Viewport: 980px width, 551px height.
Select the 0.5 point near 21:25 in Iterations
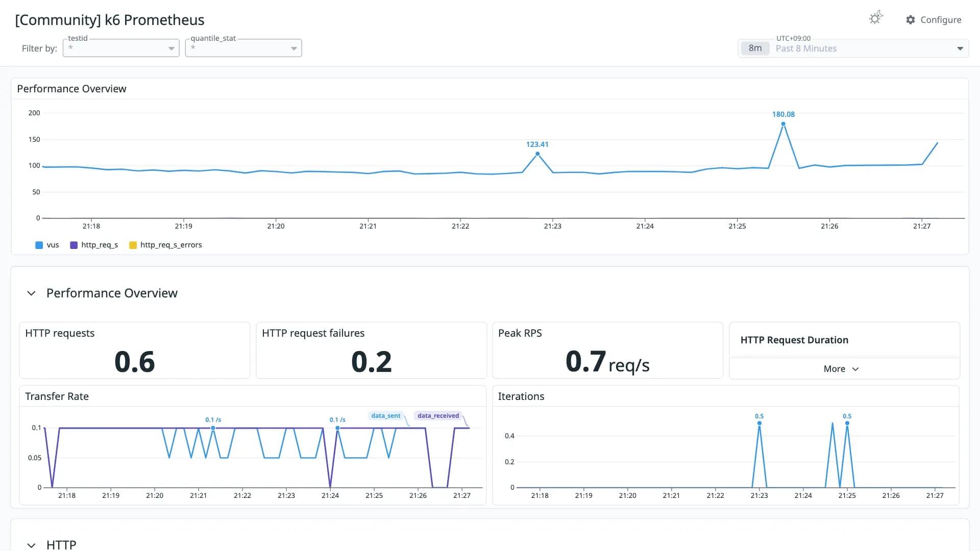point(847,423)
